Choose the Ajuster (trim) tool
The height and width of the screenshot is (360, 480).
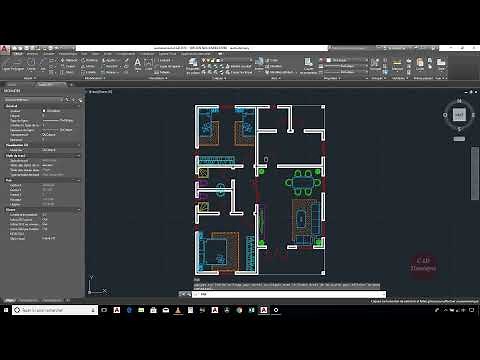[110, 60]
